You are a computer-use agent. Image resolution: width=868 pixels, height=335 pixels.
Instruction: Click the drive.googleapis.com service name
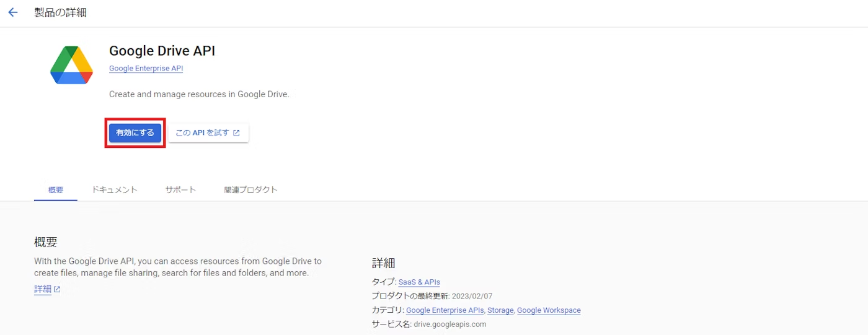450,324
